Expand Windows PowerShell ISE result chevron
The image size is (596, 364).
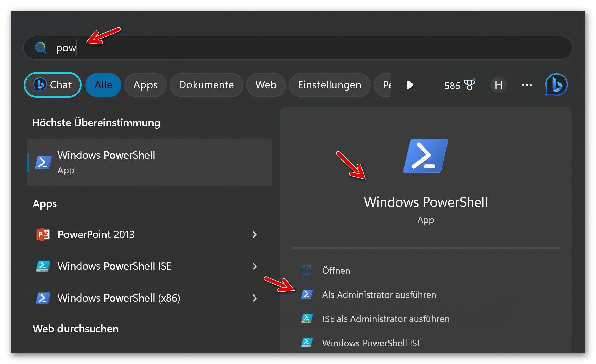pos(254,266)
